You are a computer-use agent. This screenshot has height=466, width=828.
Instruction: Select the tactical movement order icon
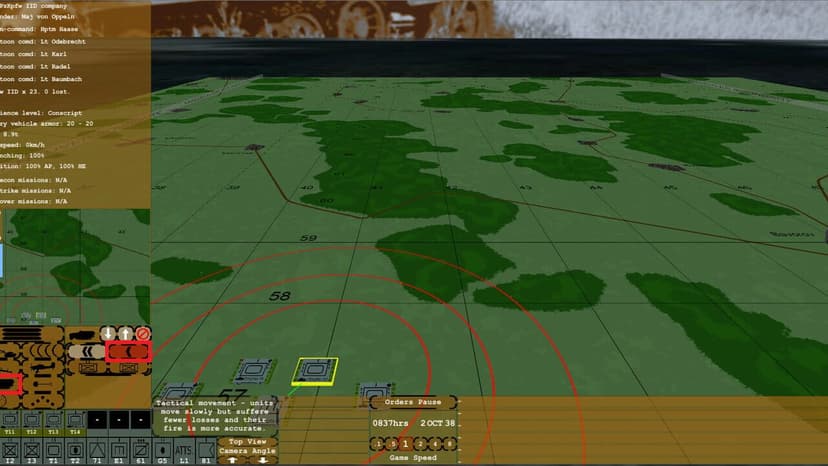(x=128, y=351)
